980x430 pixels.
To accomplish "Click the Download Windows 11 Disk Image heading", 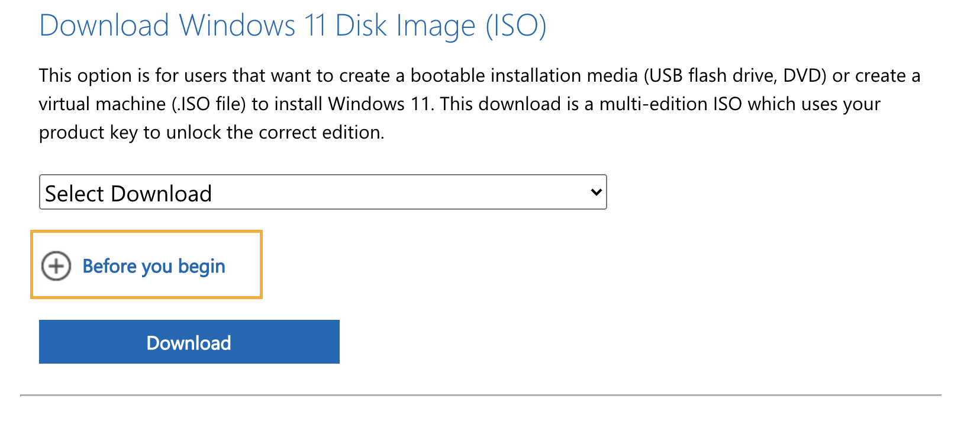I will [x=292, y=26].
